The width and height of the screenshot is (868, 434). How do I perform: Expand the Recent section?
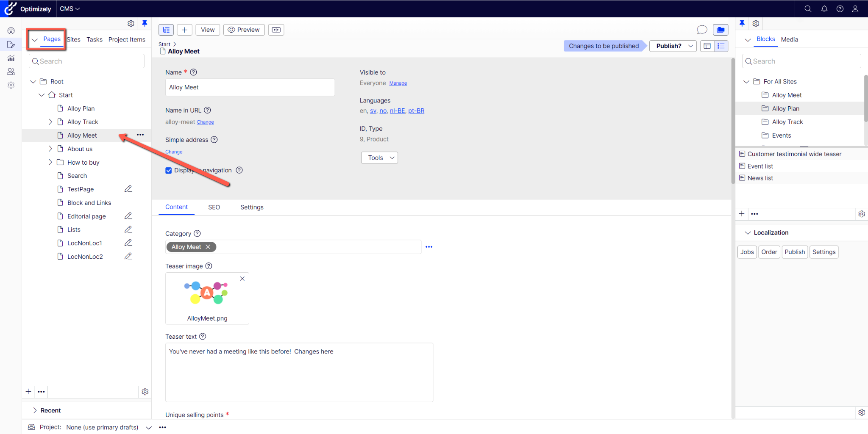click(x=35, y=410)
